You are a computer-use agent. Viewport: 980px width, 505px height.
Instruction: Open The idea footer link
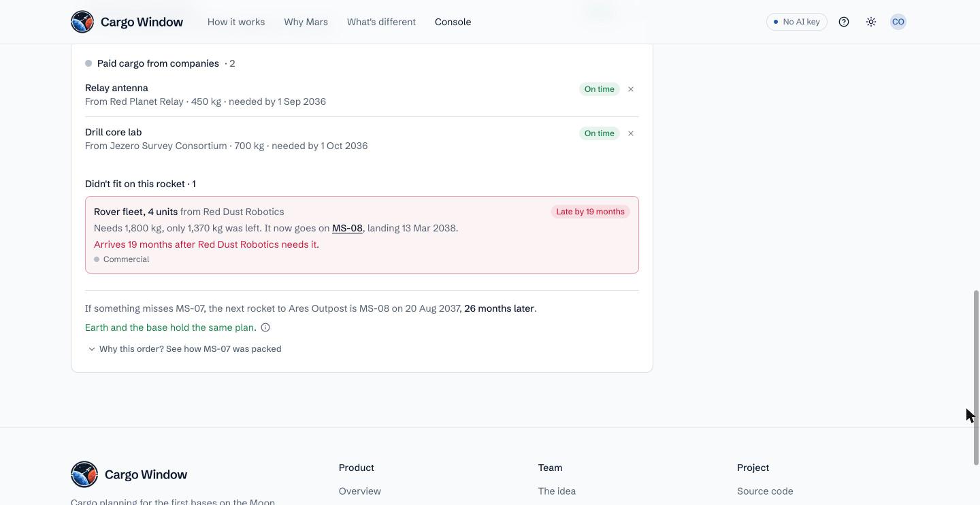[x=557, y=491]
